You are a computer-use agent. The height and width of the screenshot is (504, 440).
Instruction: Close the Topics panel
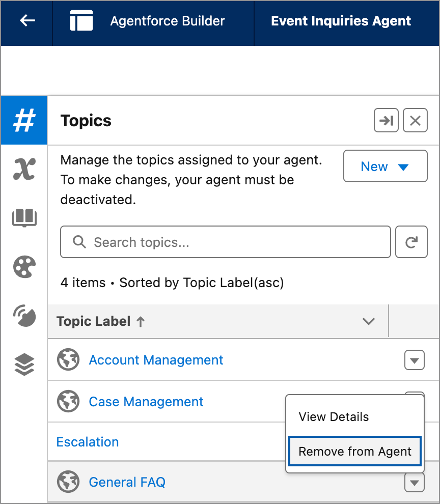coord(415,121)
